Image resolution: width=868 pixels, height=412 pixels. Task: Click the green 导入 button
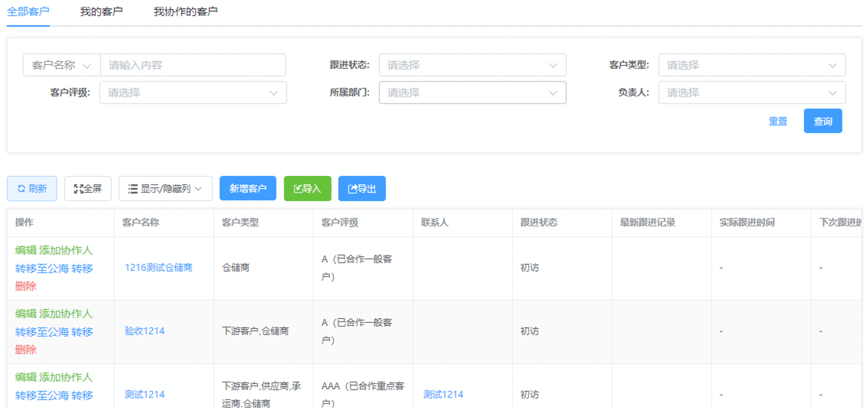pos(307,189)
